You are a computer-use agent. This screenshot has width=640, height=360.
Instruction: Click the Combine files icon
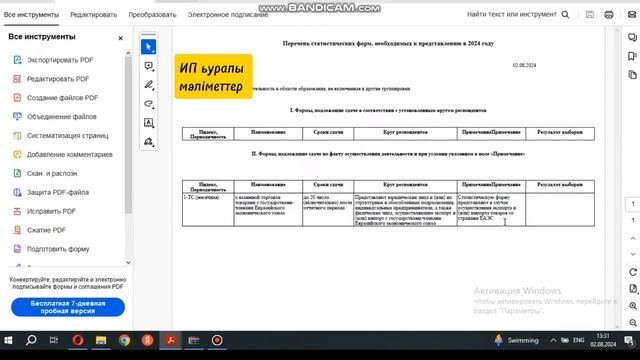(x=17, y=116)
